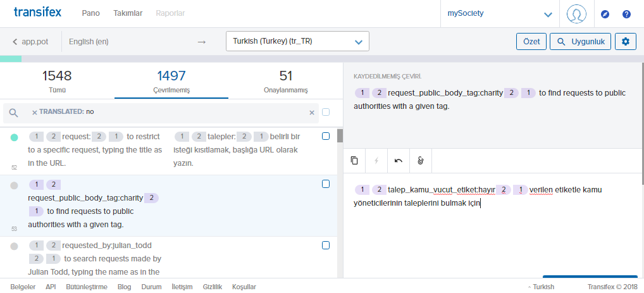
Task: Expand the footer Turkish language selector
Action: click(542, 287)
